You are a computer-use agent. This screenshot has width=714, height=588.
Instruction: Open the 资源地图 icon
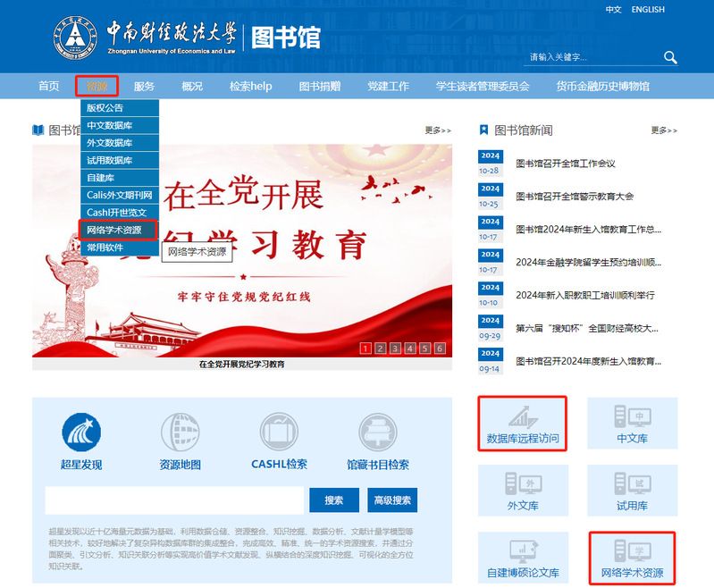(180, 433)
